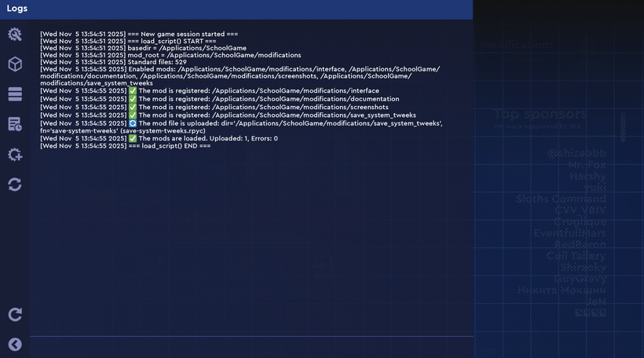The height and width of the screenshot is (358, 644).
Task: Open the gear and wrench settings icon
Action: (14, 35)
